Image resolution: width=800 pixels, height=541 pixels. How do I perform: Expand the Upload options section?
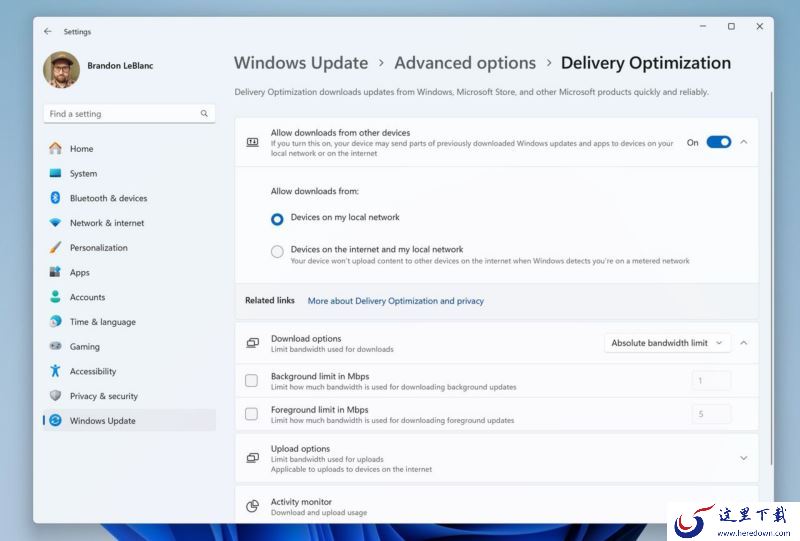743,458
